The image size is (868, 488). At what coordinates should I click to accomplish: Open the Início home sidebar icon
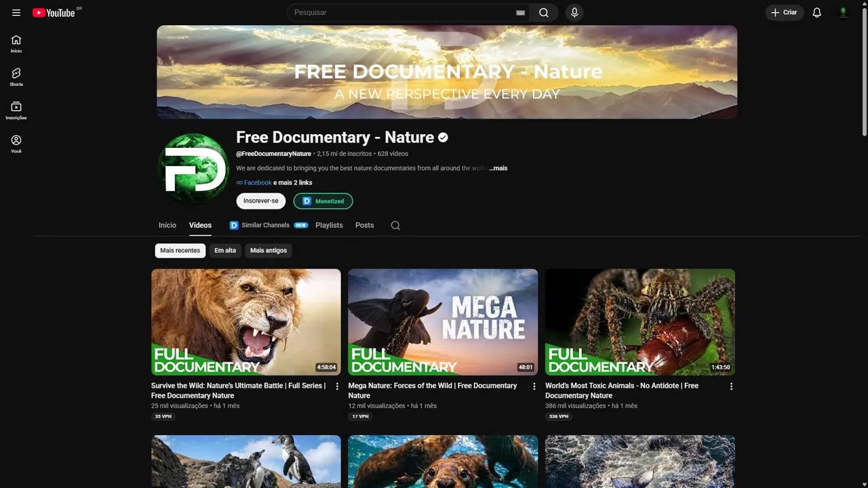16,44
